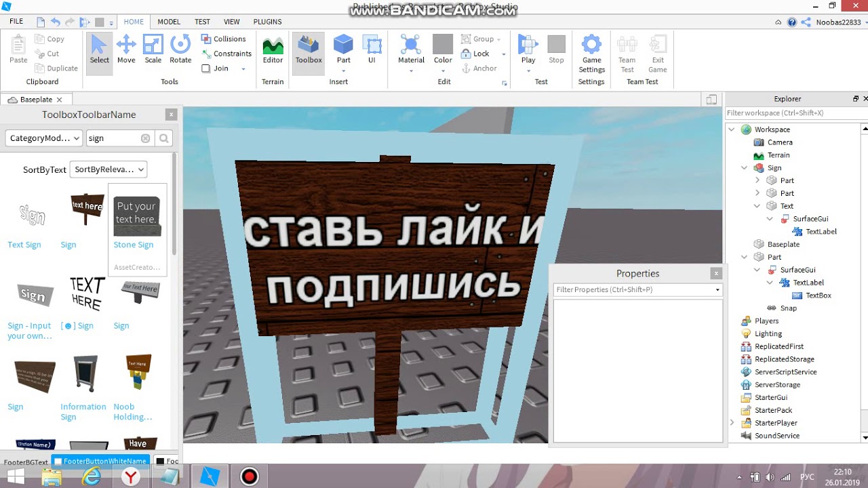Collapse the Sign model in Explorer
Viewport: 868px width, 488px height.
coord(745,168)
